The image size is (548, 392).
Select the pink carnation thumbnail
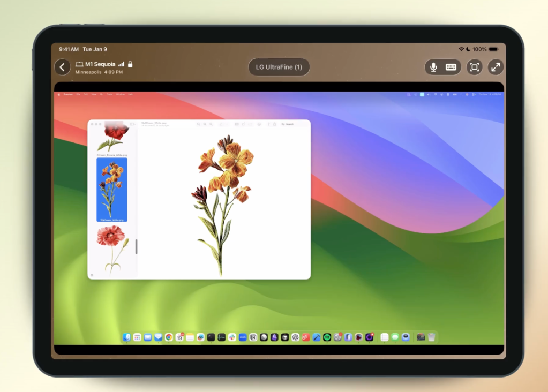112,248
